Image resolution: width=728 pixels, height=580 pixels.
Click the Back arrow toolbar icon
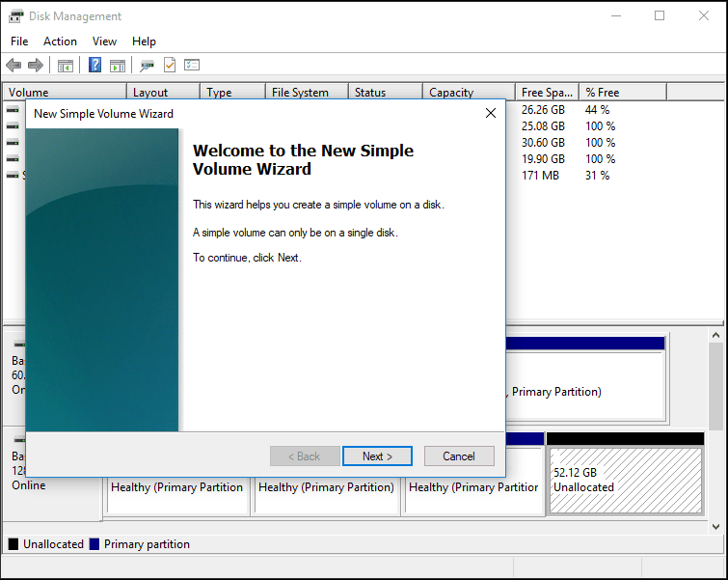point(13,65)
